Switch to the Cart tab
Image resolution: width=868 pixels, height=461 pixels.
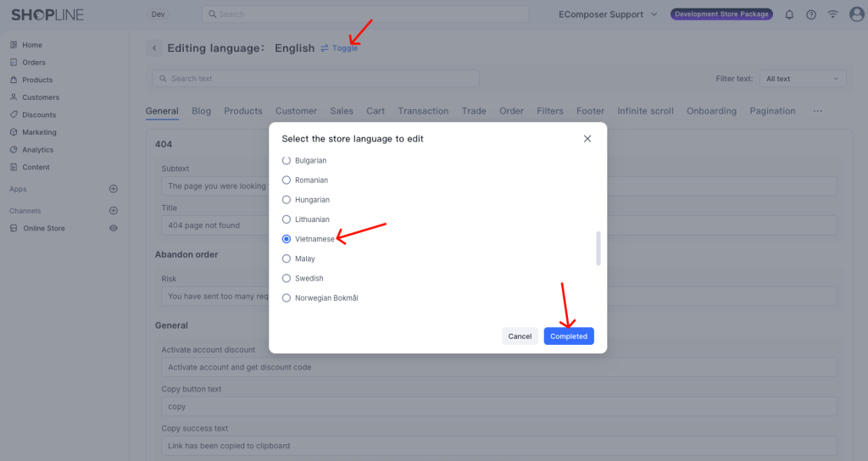coord(376,111)
